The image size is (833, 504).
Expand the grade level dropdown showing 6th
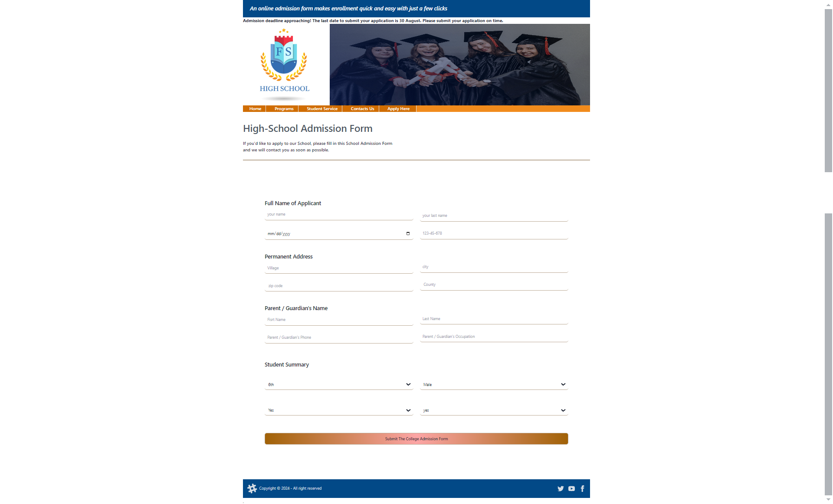click(x=338, y=384)
